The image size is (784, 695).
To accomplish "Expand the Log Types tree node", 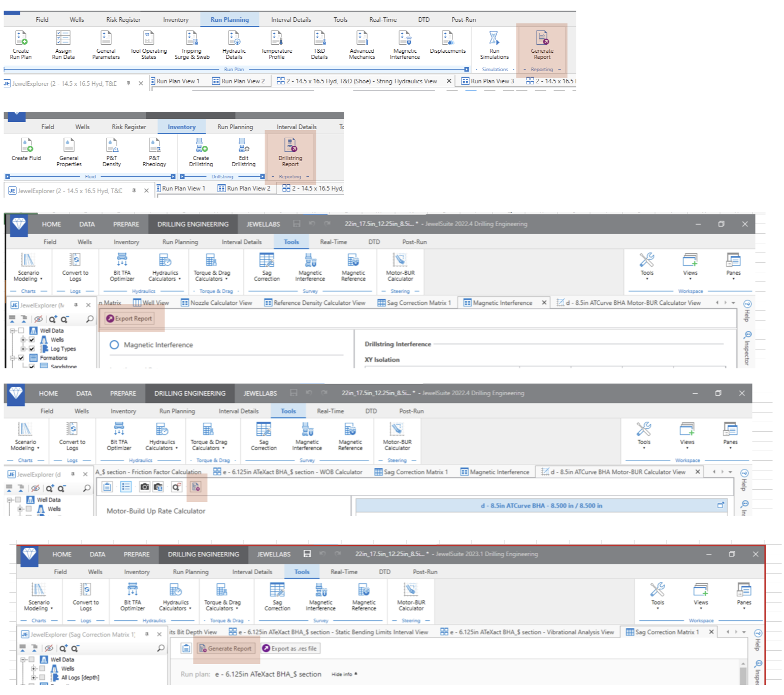I will coord(23,349).
